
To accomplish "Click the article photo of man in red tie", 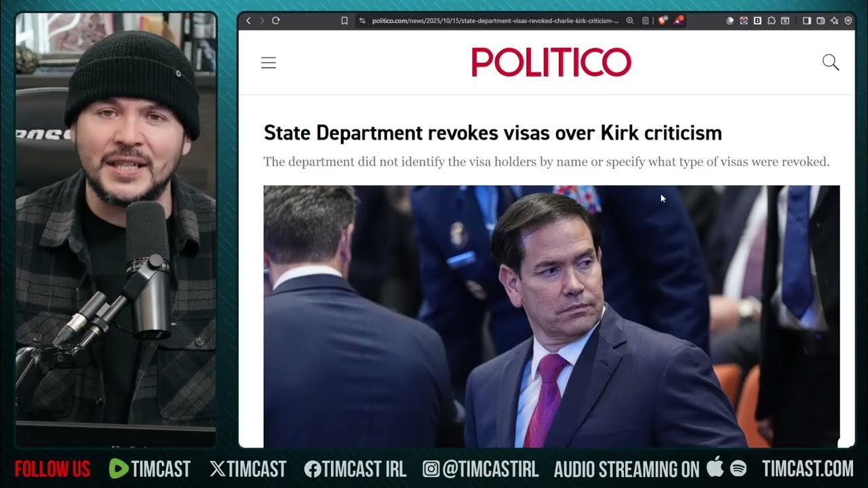I will click(551, 316).
